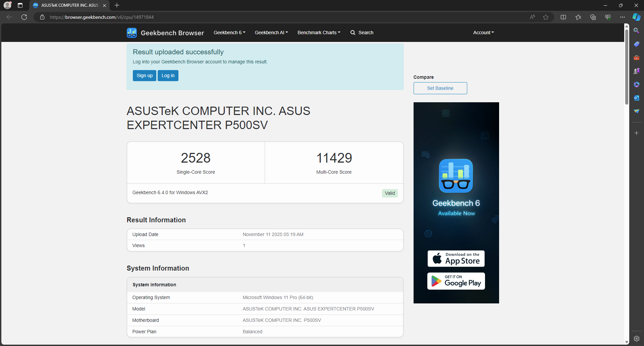The image size is (644, 346).
Task: Open the Outlook icon in the Edge sidebar
Action: 636,98
